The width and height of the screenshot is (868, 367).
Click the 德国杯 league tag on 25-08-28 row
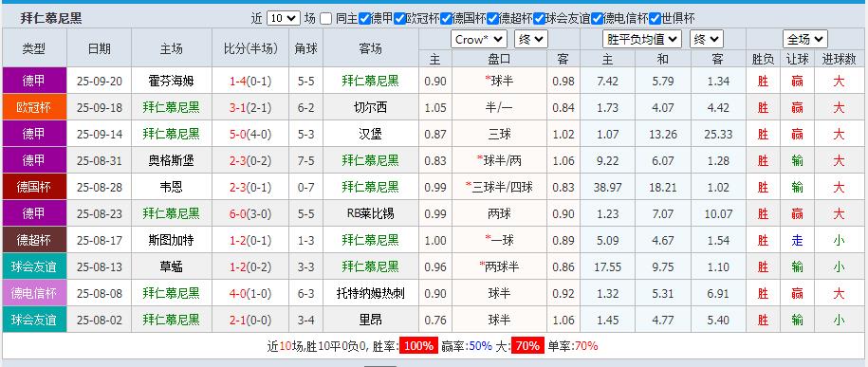(x=34, y=187)
